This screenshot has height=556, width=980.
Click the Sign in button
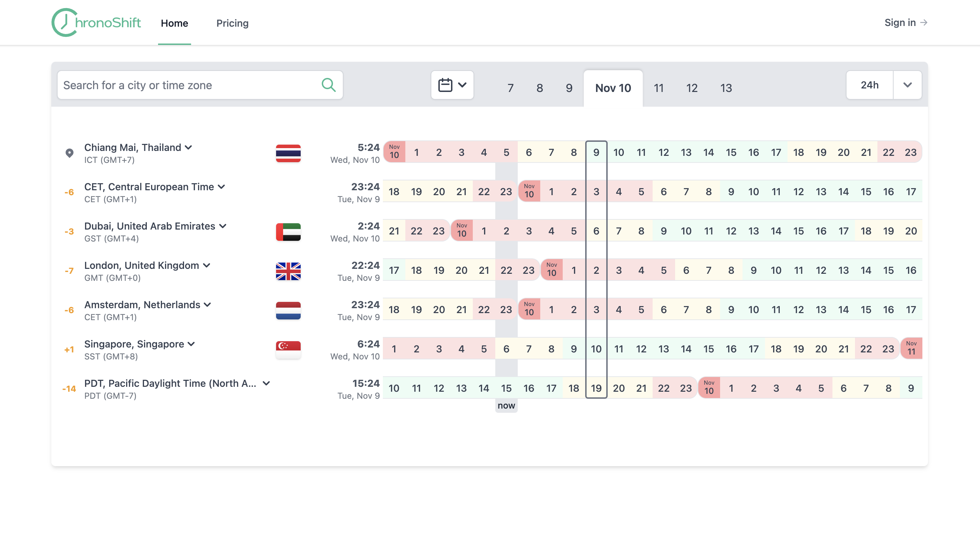click(906, 22)
